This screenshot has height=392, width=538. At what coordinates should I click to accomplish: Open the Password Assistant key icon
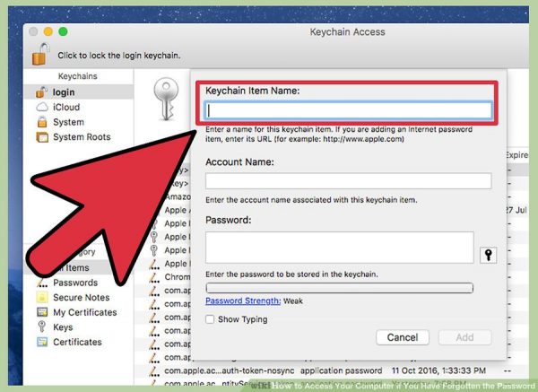click(x=488, y=255)
